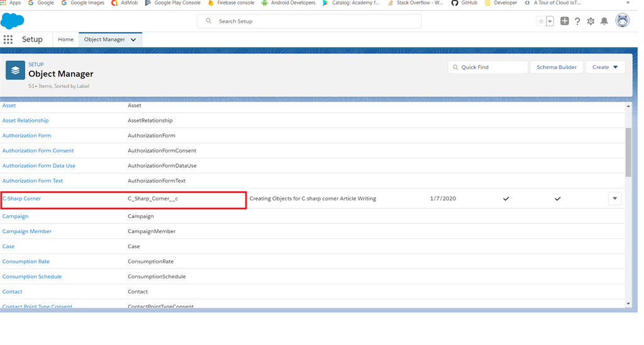This screenshot has height=345, width=644.
Task: Open the help question mark icon
Action: 577,21
